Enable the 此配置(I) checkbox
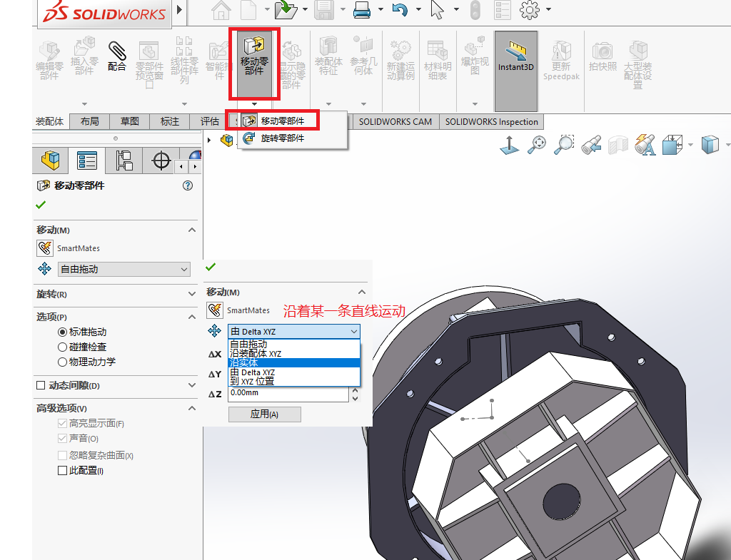This screenshot has width=731, height=560. pyautogui.click(x=62, y=470)
